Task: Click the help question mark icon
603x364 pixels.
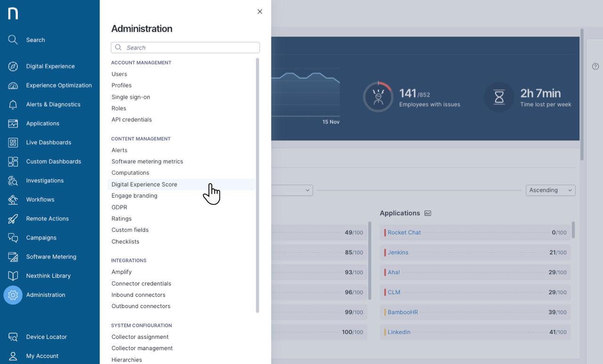Action: (595, 66)
